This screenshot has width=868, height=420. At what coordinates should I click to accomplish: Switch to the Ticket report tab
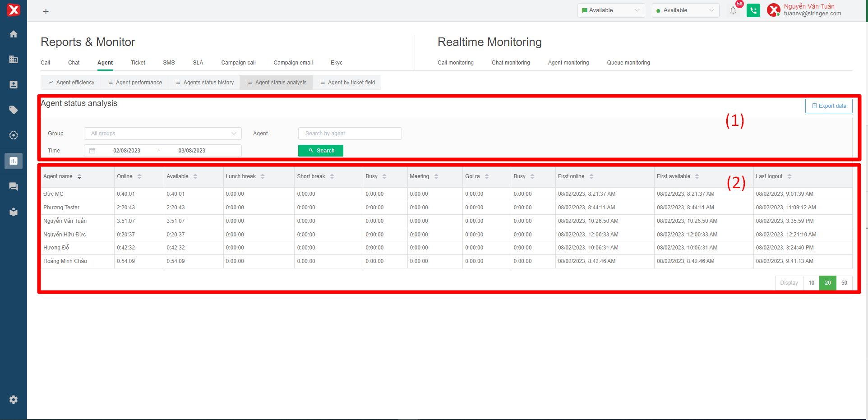(x=138, y=63)
